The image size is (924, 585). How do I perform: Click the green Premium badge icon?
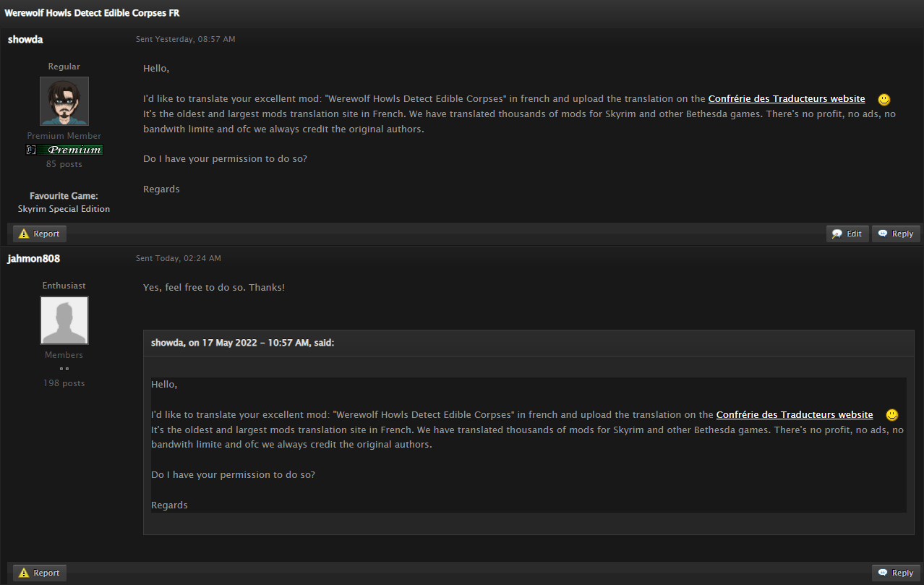coord(64,150)
